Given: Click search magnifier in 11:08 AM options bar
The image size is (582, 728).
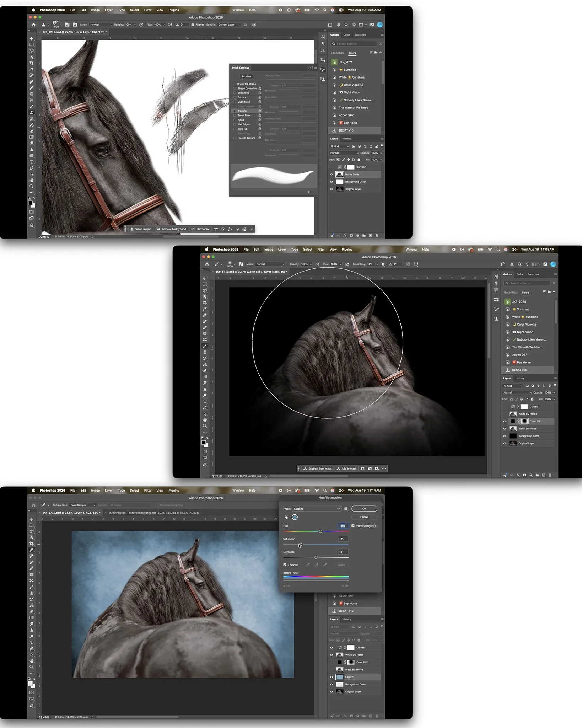Looking at the screenshot, I should pyautogui.click(x=519, y=264).
